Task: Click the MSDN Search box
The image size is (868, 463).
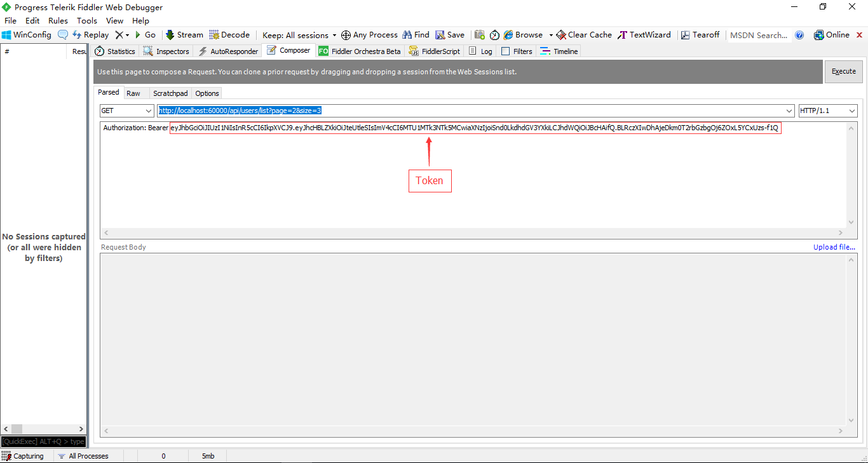Action: point(759,35)
